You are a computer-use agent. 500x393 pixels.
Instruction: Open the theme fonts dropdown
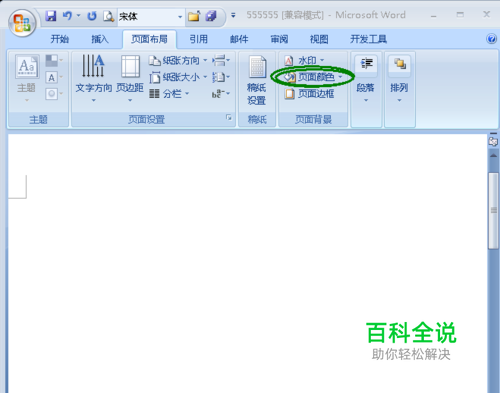pos(54,77)
